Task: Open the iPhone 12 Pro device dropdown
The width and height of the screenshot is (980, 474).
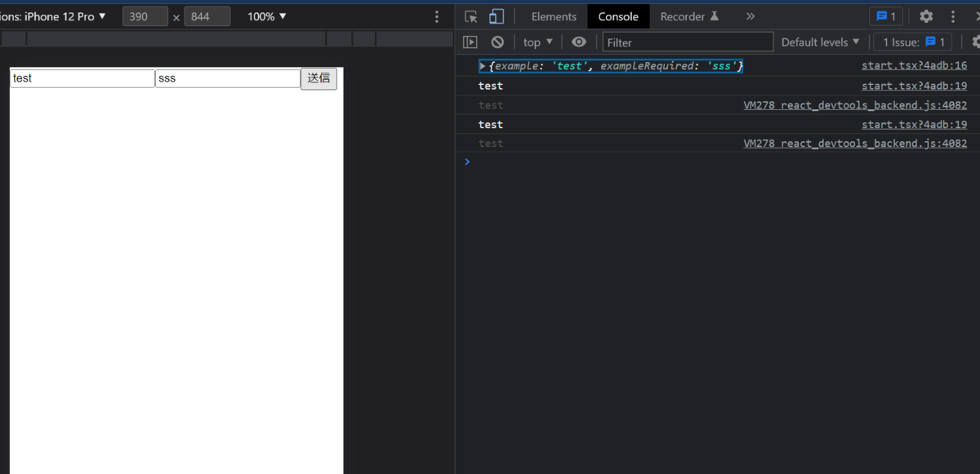Action: (x=54, y=16)
